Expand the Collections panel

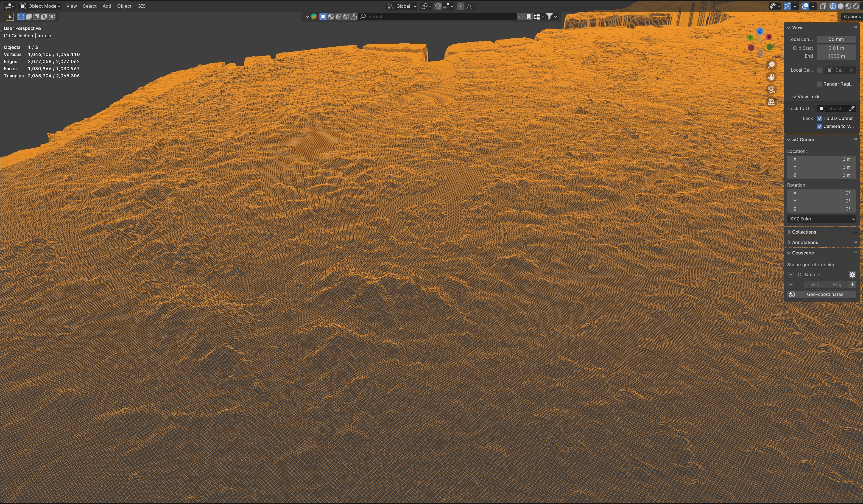coord(803,232)
